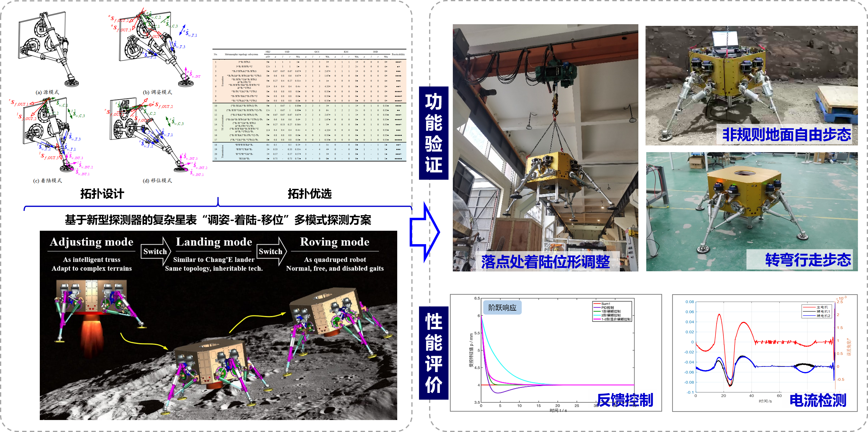
Task: Click the Roving mode heading
Action: coord(335,242)
